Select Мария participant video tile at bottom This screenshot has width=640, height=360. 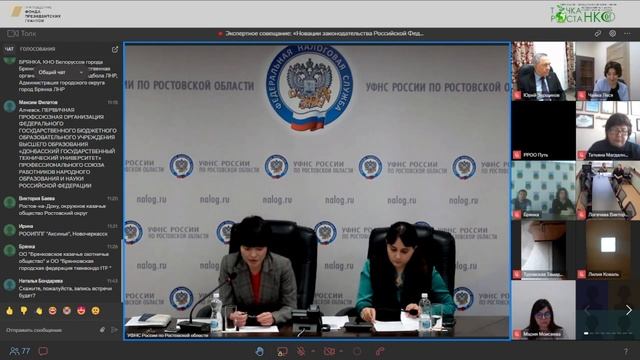[x=543, y=310]
